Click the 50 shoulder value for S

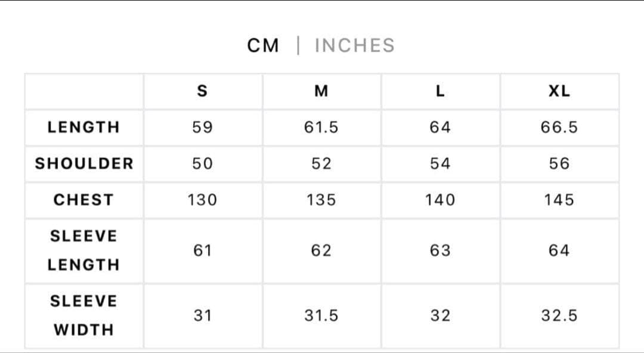pyautogui.click(x=202, y=163)
